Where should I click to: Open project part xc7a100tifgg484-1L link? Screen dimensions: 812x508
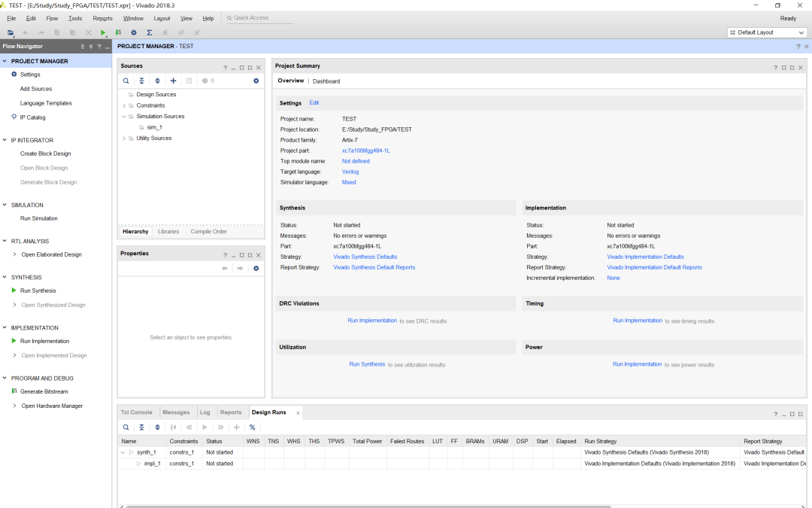pos(365,151)
